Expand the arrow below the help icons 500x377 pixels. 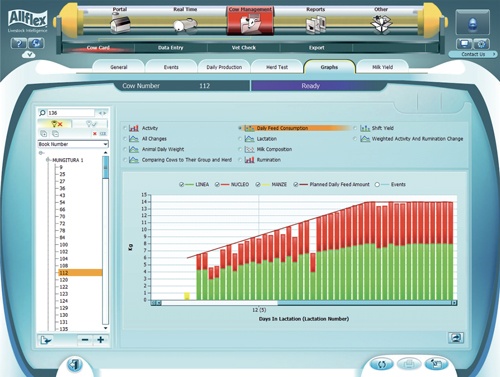(x=29, y=55)
